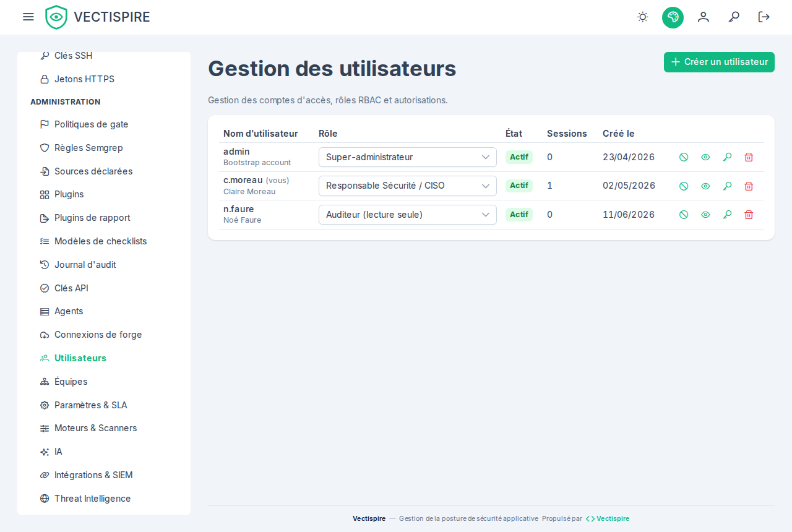
Task: Open Threat Intelligence in sidebar
Action: 104,499
